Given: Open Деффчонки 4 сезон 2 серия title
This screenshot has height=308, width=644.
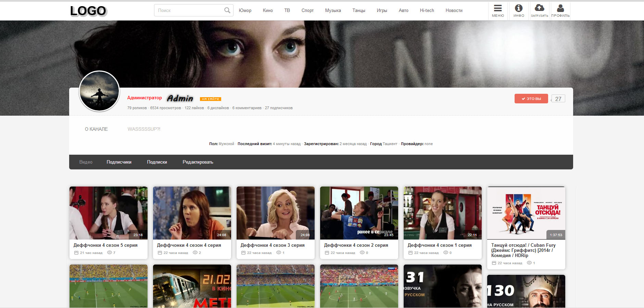Looking at the screenshot, I should [x=356, y=245].
